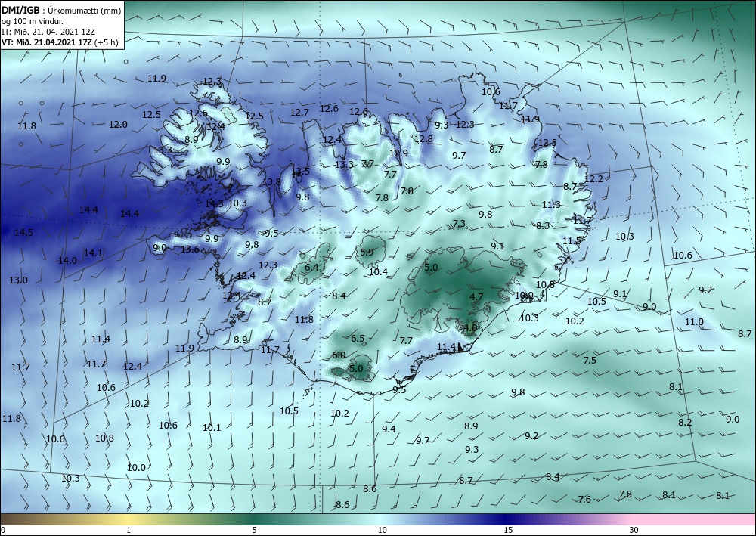Select the 10.1 value on the map
The height and width of the screenshot is (536, 756).
click(x=212, y=428)
